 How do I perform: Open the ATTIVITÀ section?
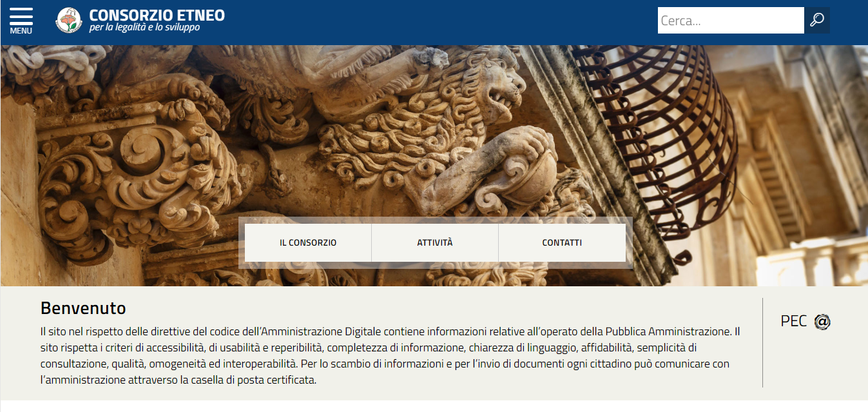coord(435,243)
